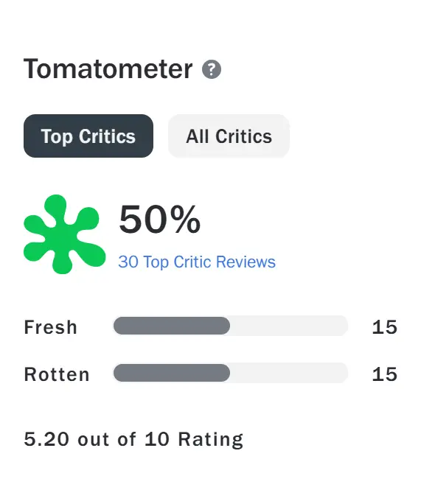Click the Tomatometer heading
The height and width of the screenshot is (504, 421).
point(108,69)
